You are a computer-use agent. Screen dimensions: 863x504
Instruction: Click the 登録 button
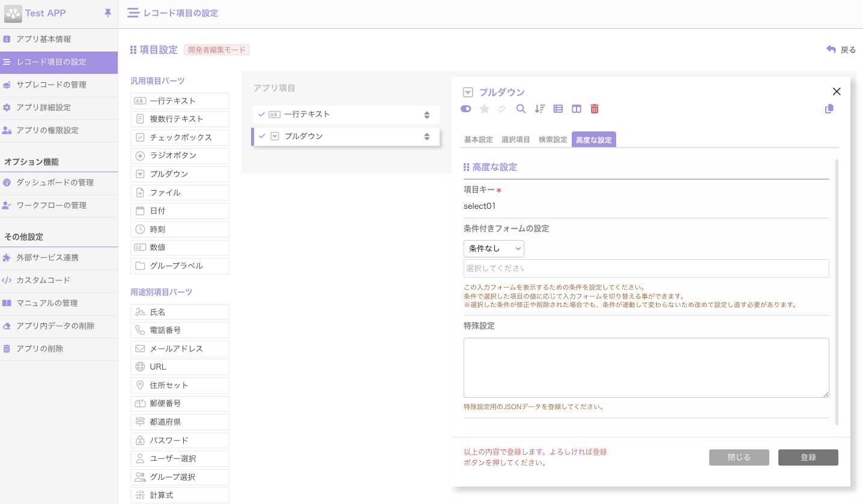(808, 457)
